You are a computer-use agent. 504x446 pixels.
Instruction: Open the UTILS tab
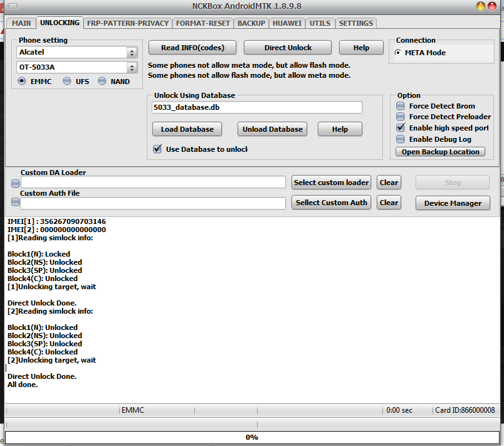click(x=320, y=23)
